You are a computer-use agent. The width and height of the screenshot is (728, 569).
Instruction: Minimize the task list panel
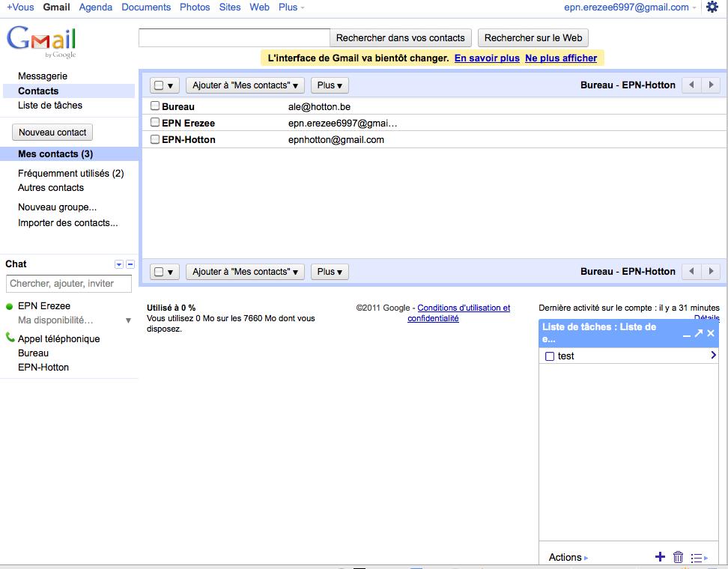tap(687, 334)
